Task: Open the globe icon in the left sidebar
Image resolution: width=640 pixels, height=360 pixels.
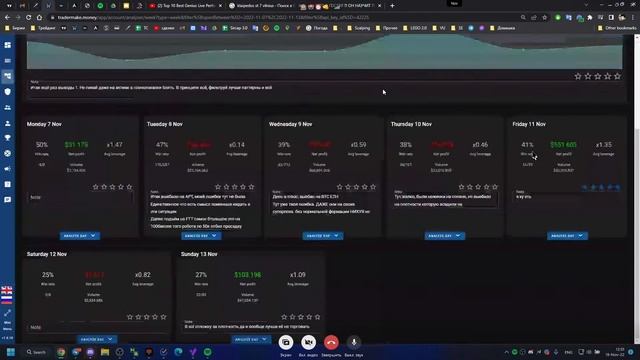Action: 7,153
